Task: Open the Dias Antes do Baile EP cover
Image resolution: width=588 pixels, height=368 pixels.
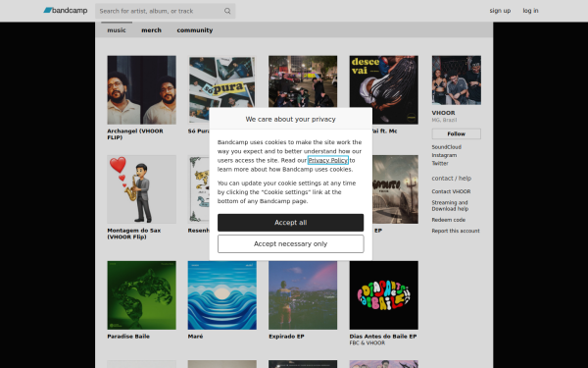Action: click(x=383, y=295)
